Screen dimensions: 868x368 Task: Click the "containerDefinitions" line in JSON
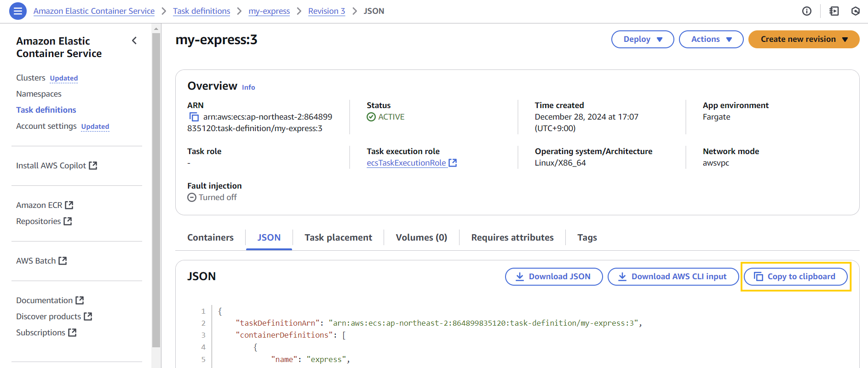click(x=291, y=335)
